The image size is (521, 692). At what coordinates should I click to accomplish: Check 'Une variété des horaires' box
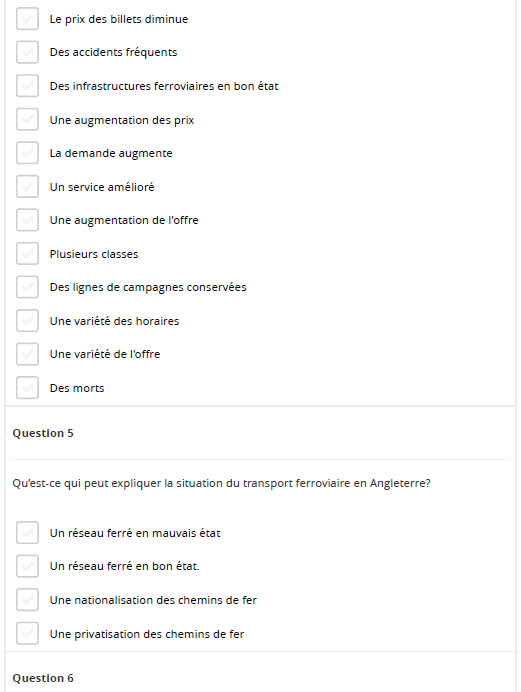[27, 321]
